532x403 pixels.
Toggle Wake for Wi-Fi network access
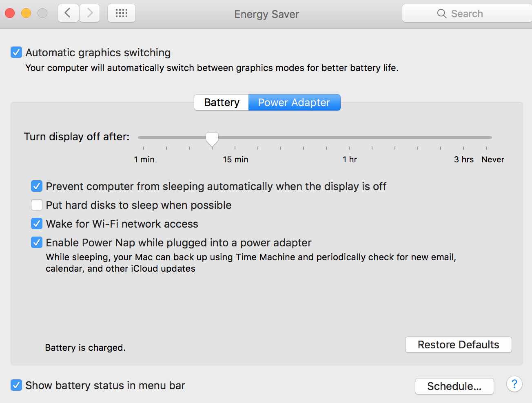tap(37, 224)
